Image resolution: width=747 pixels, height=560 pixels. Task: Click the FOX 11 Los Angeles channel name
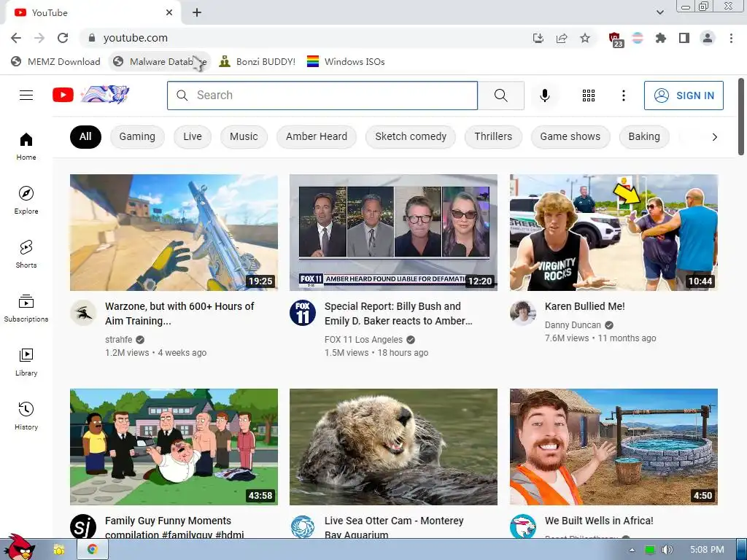363,340
